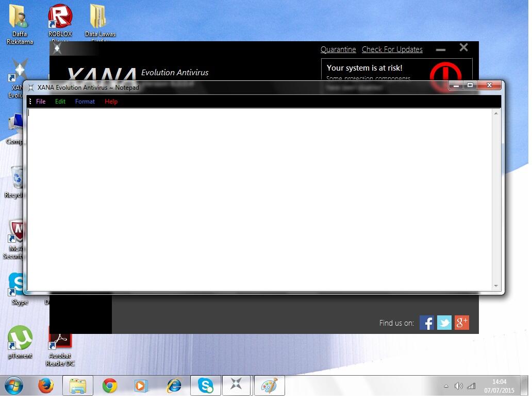The height and width of the screenshot is (404, 532).
Task: Open the Edit menu in Notepad
Action: [x=60, y=102]
